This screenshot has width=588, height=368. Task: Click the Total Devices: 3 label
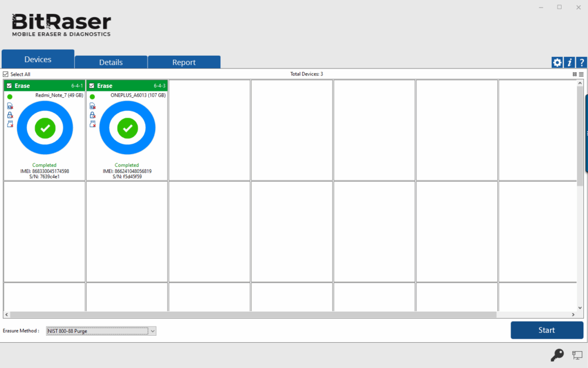pyautogui.click(x=307, y=74)
